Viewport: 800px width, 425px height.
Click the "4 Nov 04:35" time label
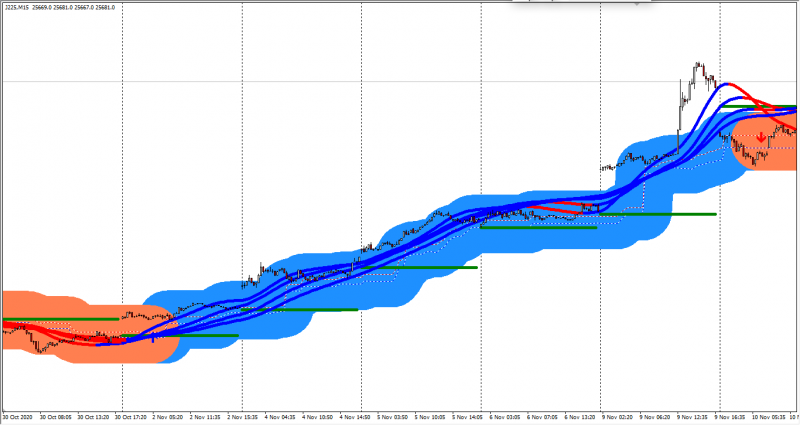[x=280, y=417]
